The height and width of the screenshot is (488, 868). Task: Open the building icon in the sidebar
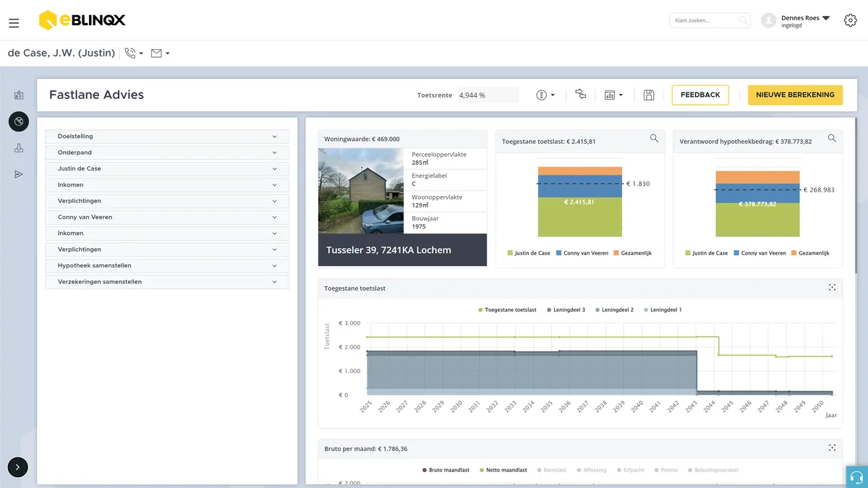point(19,95)
